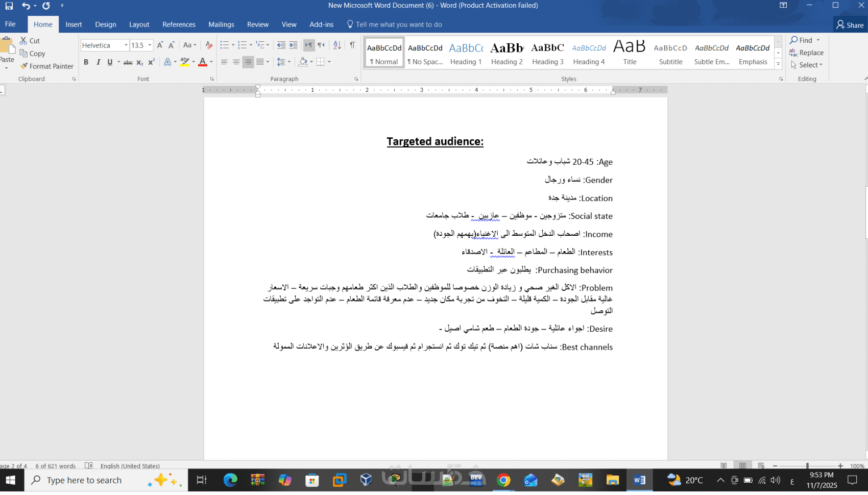This screenshot has width=868, height=495.
Task: Toggle Show/Hide paragraph marks
Action: pos(352,45)
